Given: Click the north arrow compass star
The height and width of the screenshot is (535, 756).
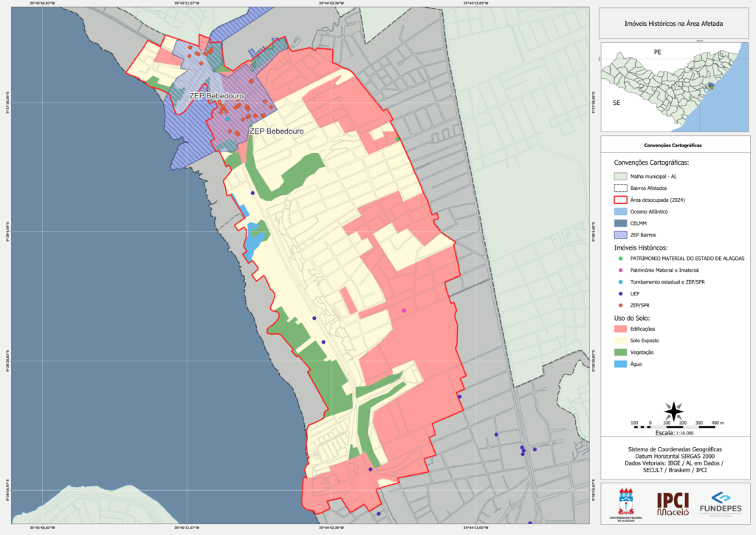Looking at the screenshot, I should click(673, 411).
